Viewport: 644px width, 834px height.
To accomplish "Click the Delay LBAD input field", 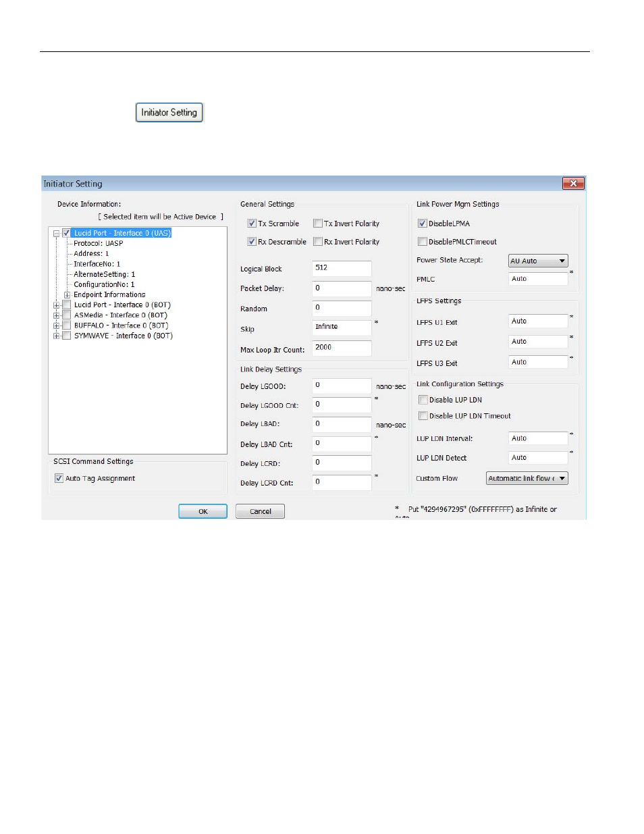I will click(x=342, y=424).
